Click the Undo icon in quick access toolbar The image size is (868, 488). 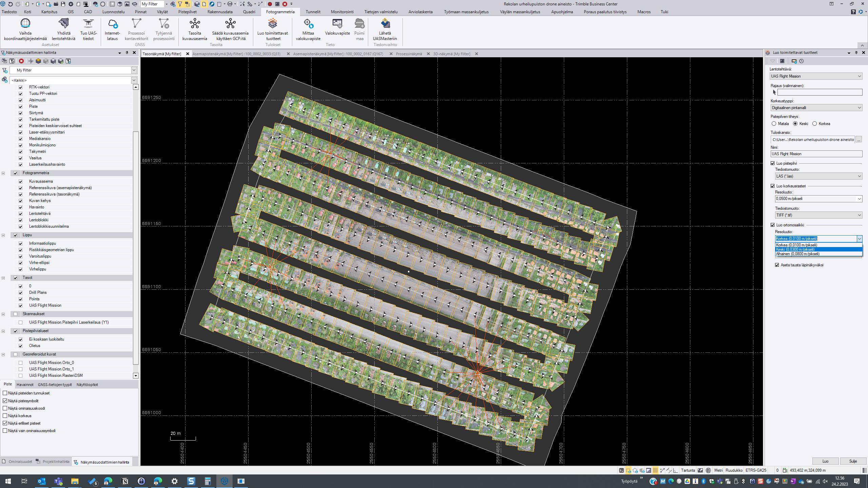pos(11,4)
